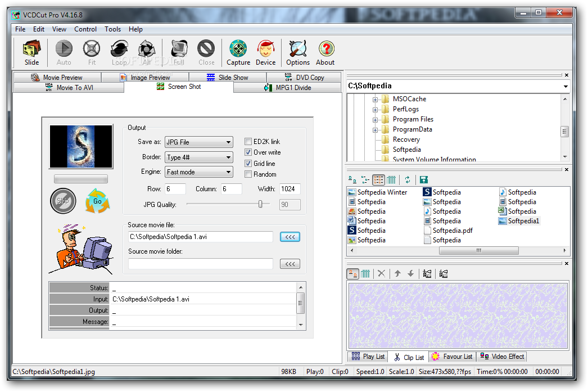The width and height of the screenshot is (588, 392).
Task: Switch to the Movie Preview tab
Action: pyautogui.click(x=57, y=77)
